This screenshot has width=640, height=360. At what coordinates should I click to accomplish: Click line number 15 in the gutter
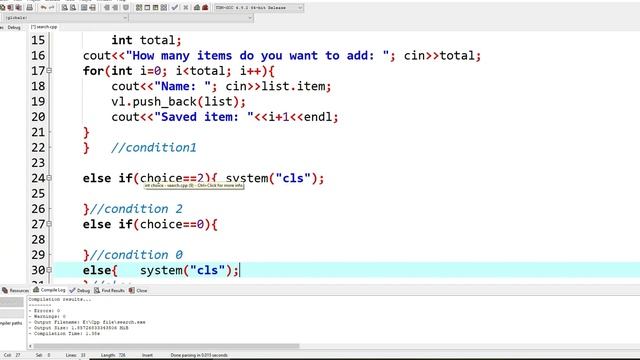point(38,40)
